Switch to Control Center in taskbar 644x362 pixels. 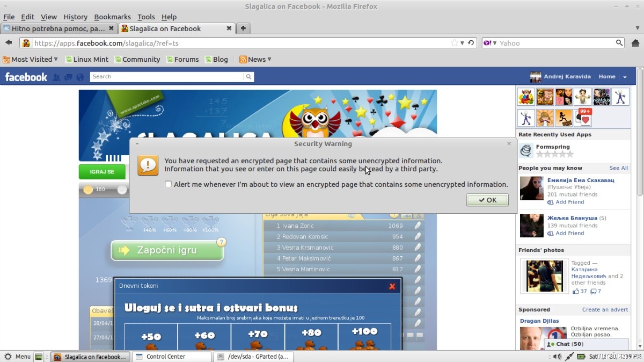[171, 356]
